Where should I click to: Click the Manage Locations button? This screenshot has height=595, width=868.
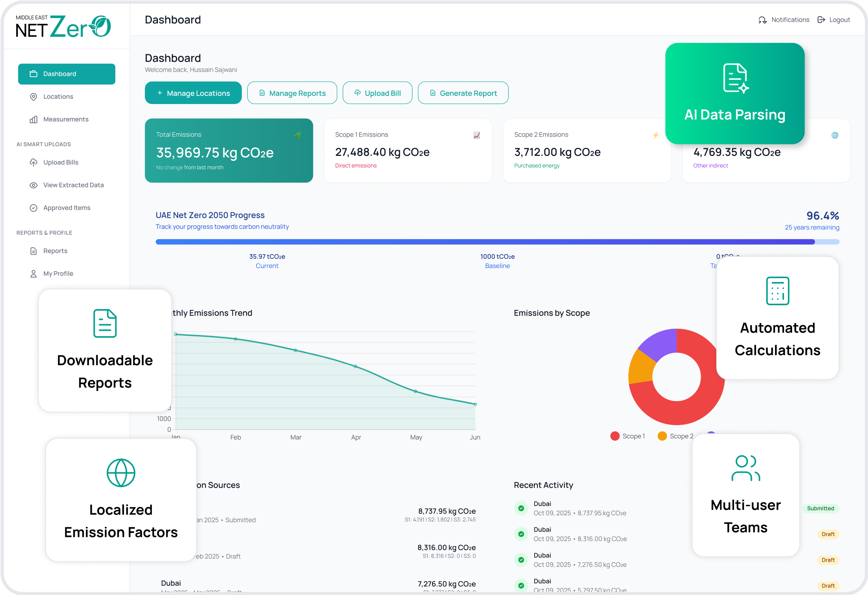click(193, 93)
